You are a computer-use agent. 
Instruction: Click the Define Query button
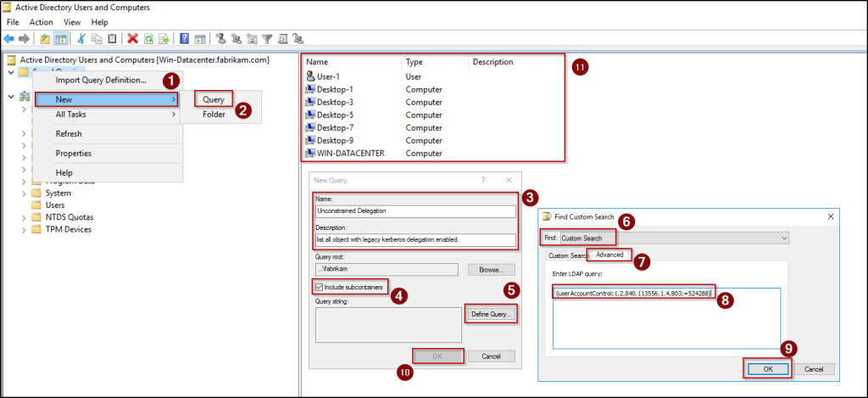pyautogui.click(x=491, y=314)
